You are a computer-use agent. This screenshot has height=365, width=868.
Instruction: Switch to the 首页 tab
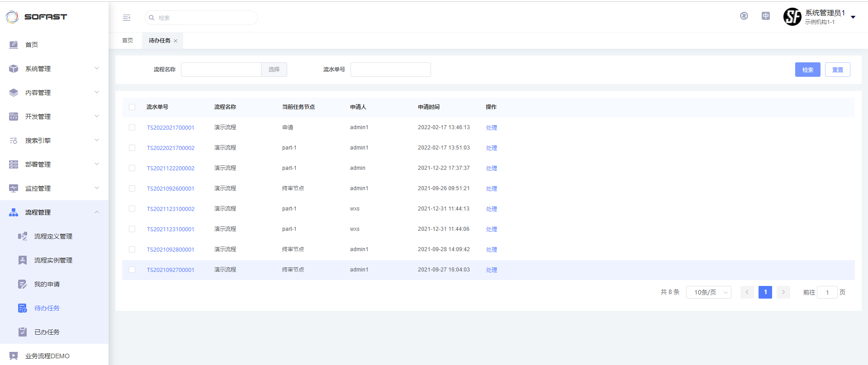coord(128,41)
